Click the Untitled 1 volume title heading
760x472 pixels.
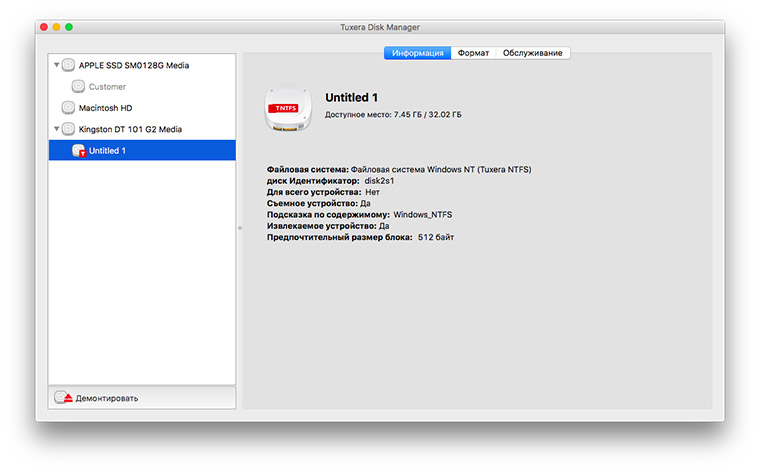pyautogui.click(x=351, y=97)
